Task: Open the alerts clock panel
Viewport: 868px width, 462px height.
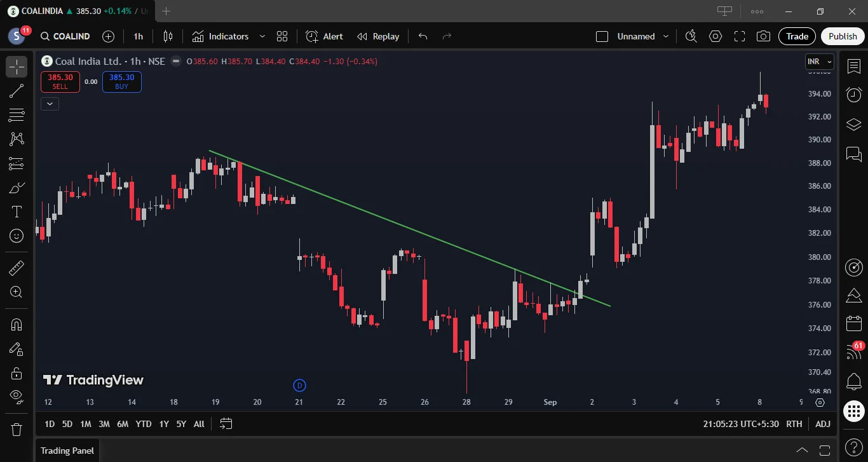Action: [x=854, y=95]
